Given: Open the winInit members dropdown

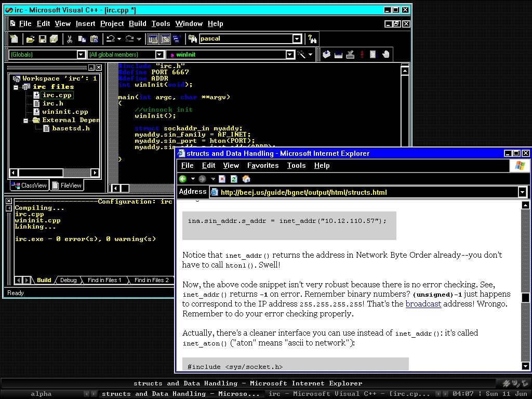Looking at the screenshot, I should 290,54.
